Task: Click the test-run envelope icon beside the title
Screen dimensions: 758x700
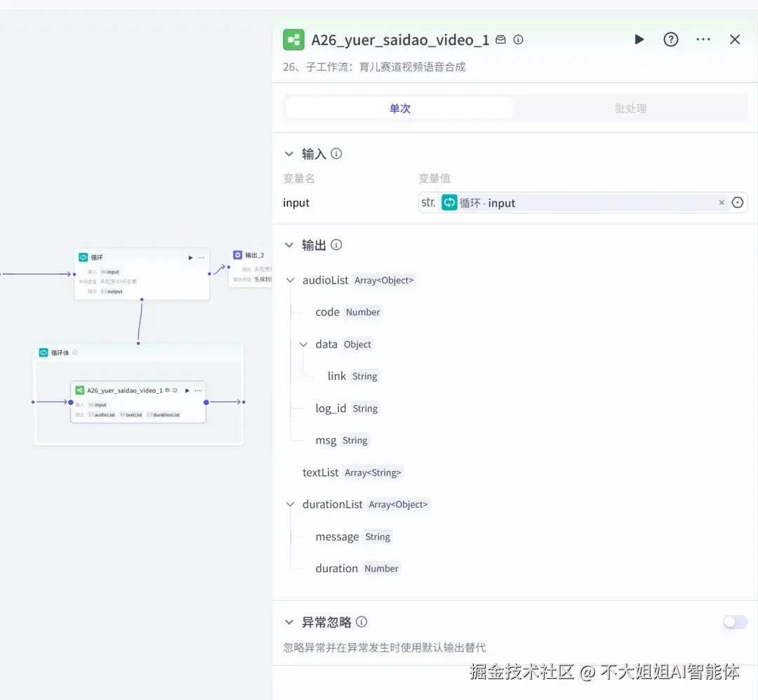Action: coord(500,40)
